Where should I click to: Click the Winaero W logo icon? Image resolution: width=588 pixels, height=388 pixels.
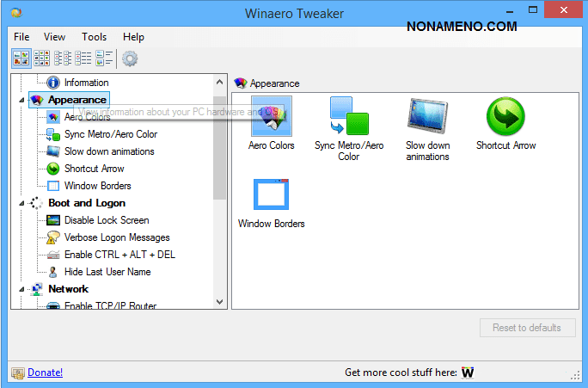(469, 373)
